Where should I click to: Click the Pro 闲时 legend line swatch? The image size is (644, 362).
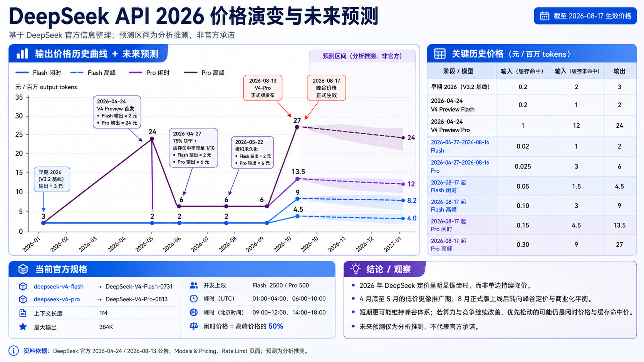(x=136, y=72)
